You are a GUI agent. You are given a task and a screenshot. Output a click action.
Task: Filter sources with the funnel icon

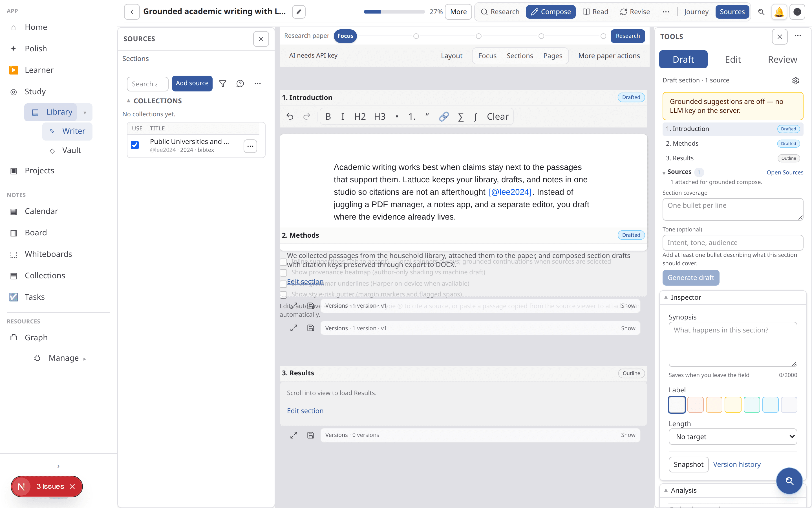click(x=223, y=84)
